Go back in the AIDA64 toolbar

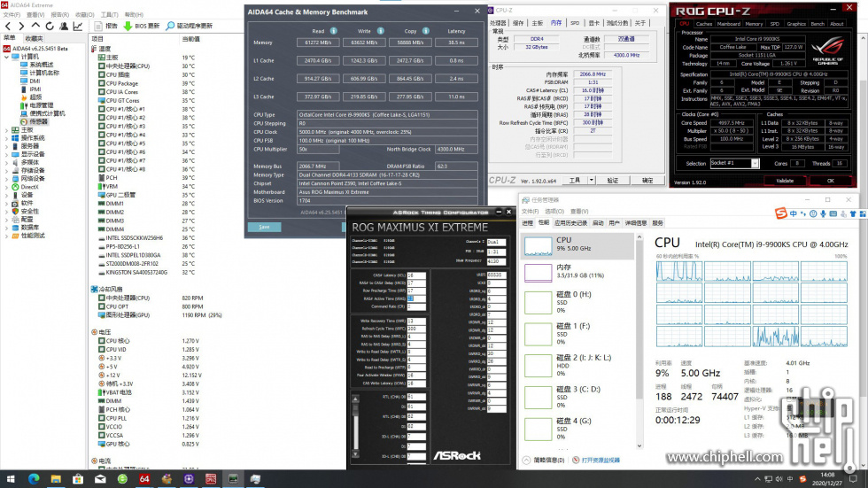(8, 26)
